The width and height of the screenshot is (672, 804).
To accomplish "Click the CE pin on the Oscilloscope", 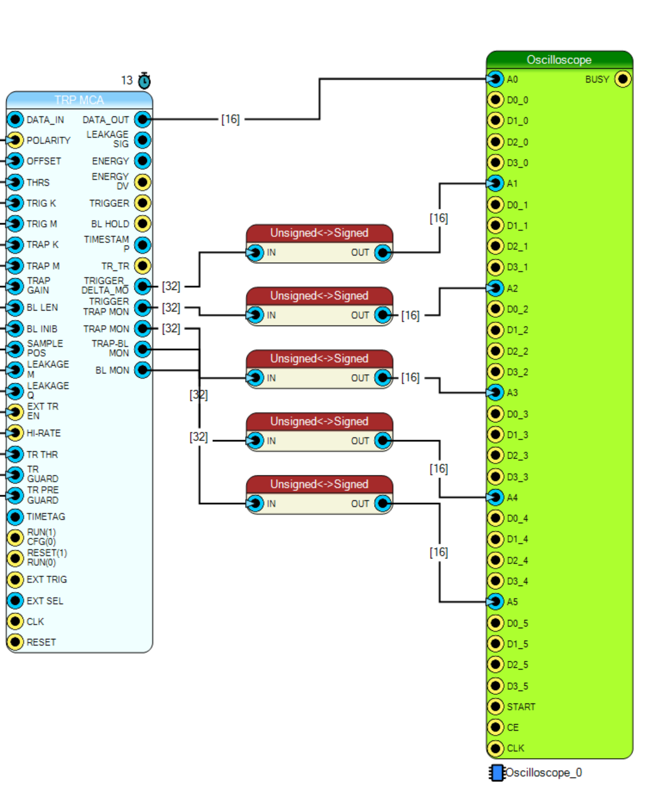I will tap(495, 727).
